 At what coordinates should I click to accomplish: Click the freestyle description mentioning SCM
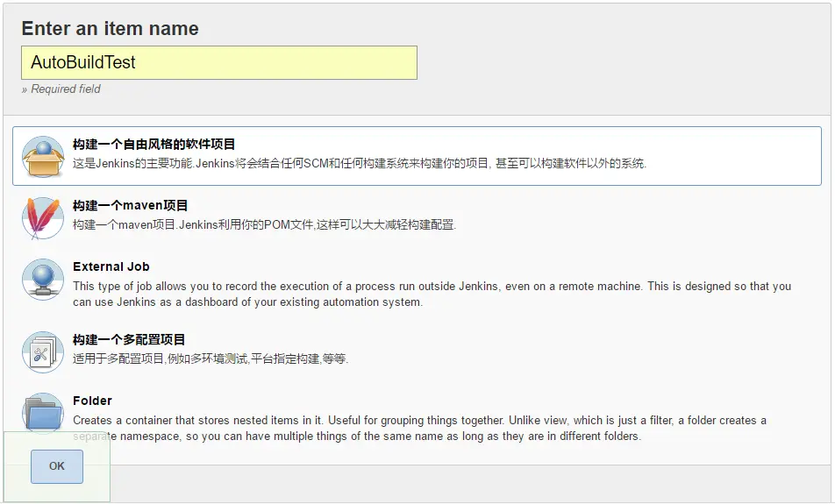point(360,164)
